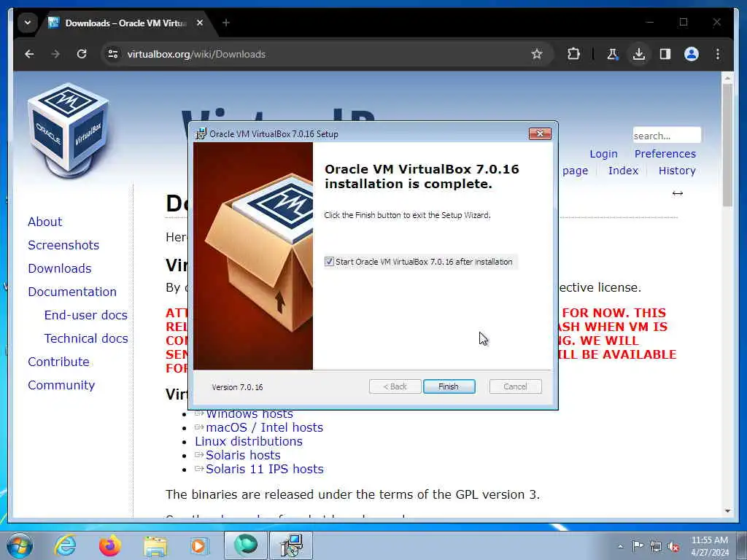The width and height of the screenshot is (747, 560).
Task: Uncheck Start Oracle VM VirtualBox after installation
Action: click(329, 262)
